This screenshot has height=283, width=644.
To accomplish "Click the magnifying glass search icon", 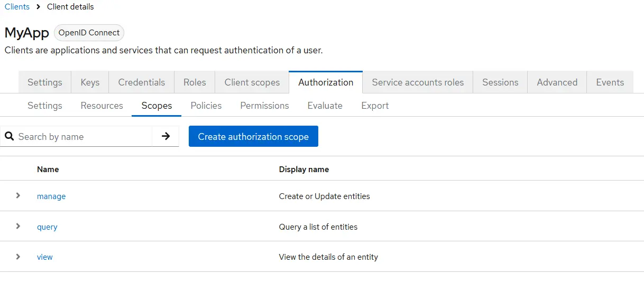I will pyautogui.click(x=9, y=136).
